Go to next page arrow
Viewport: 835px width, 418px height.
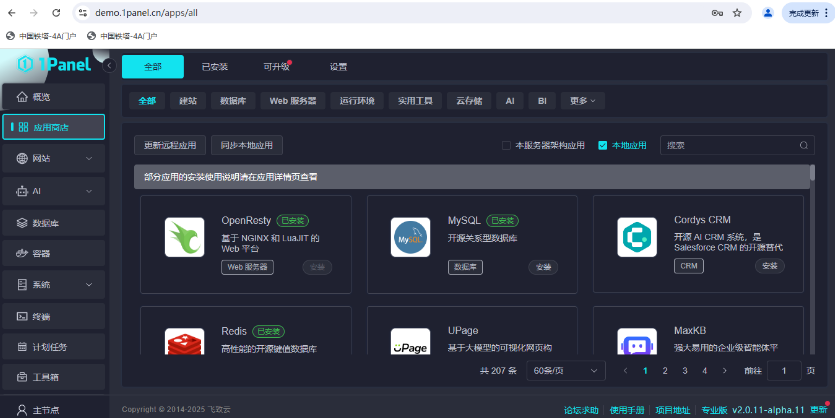click(x=724, y=371)
